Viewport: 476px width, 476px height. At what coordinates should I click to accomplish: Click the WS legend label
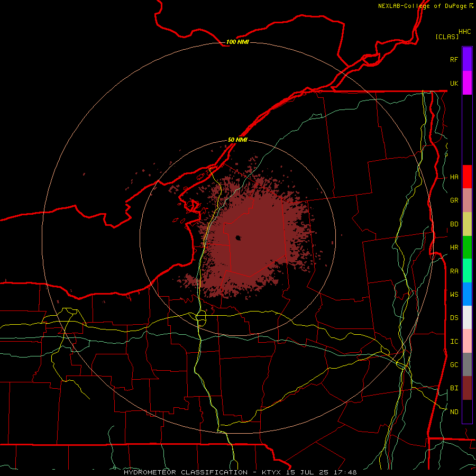coord(454,295)
